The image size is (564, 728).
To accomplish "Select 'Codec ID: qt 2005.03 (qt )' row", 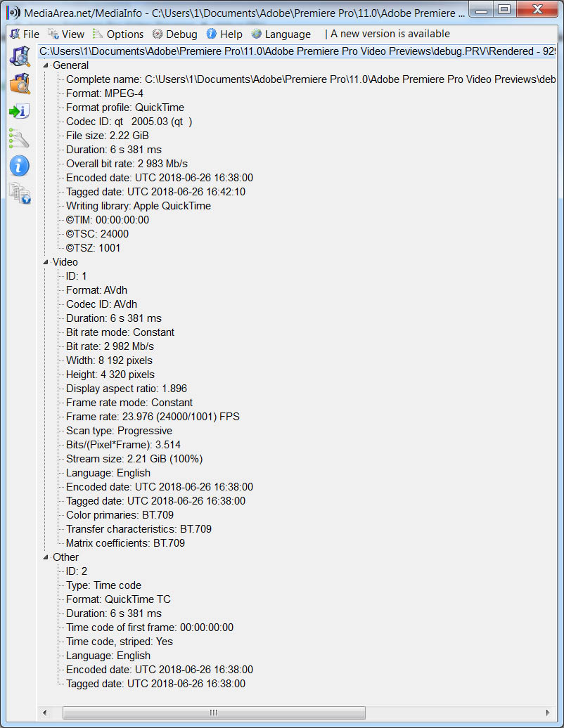I will click(129, 122).
